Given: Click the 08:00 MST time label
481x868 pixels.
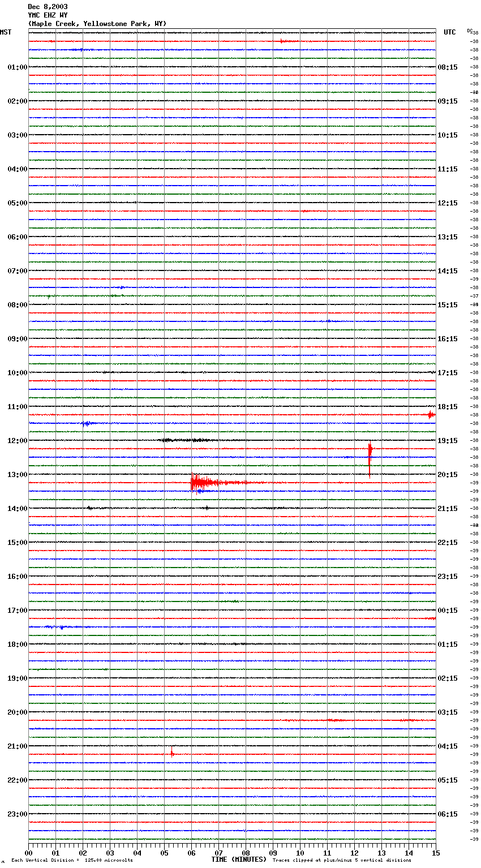Looking at the screenshot, I should point(18,305).
